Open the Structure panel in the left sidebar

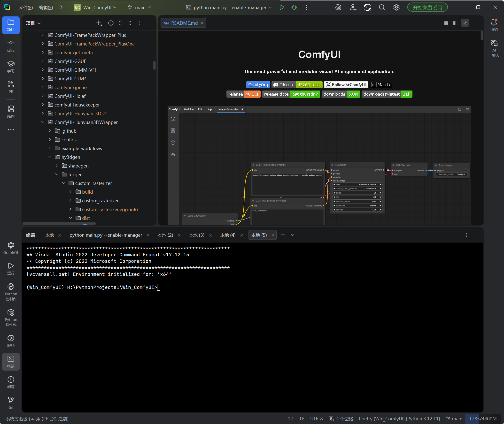[11, 111]
